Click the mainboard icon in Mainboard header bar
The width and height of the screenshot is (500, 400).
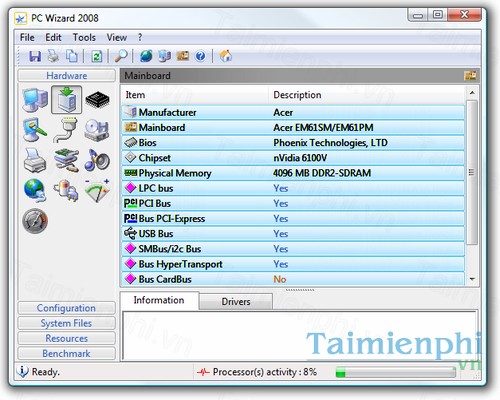470,76
